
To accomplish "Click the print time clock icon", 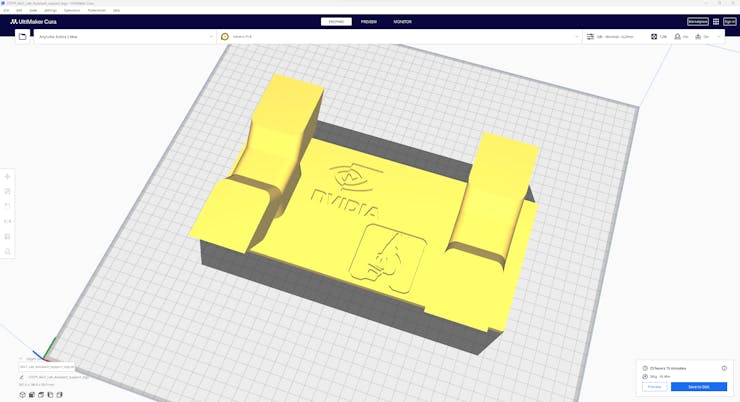I will tap(645, 368).
